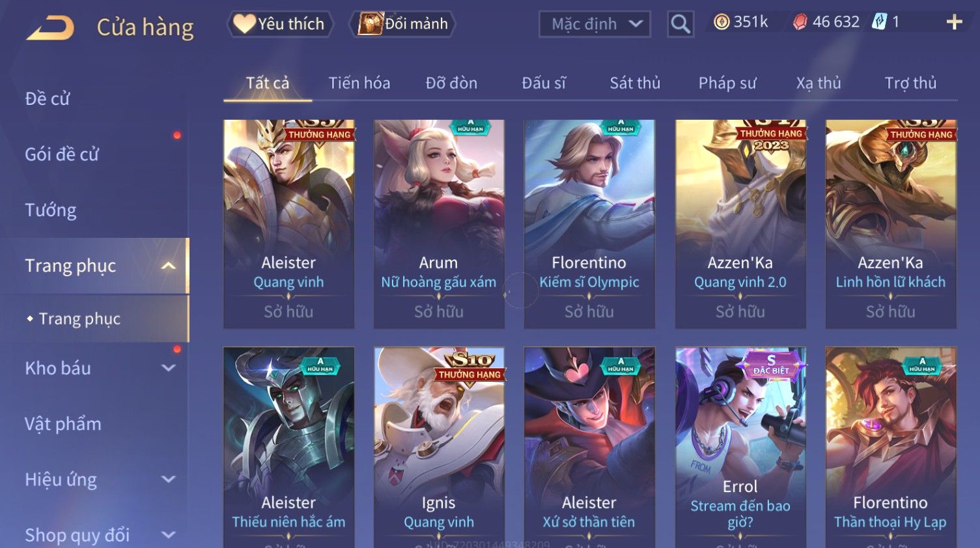The height and width of the screenshot is (548, 980).
Task: Click the red gem currency icon
Action: click(x=800, y=22)
